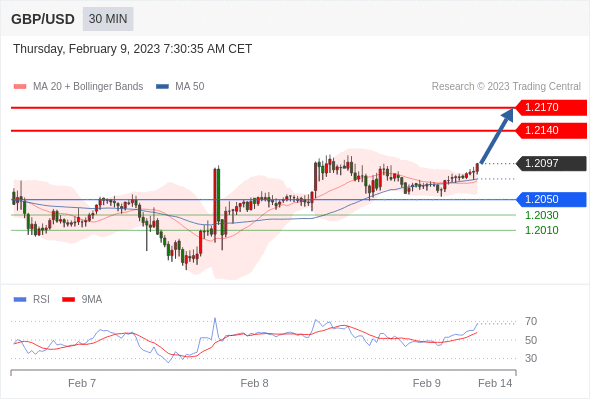The height and width of the screenshot is (400, 590).
Task: Click the 1.2097 current price tag
Action: pos(551,163)
